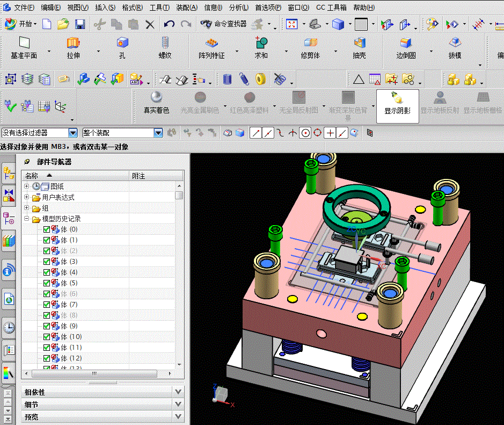Toggle the 体 (5) checkbox
Image resolution: width=504 pixels, height=425 pixels.
coord(47,283)
